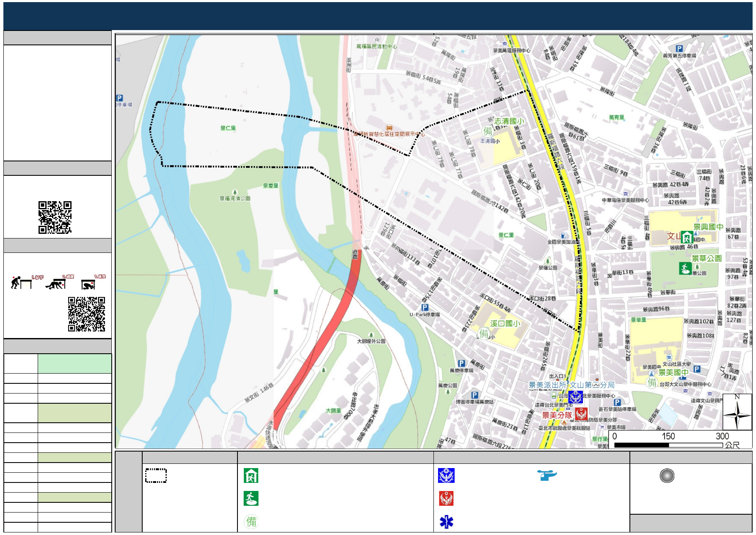Click the legend 備 circle symbol
The height and width of the screenshot is (535, 756).
pyautogui.click(x=251, y=521)
